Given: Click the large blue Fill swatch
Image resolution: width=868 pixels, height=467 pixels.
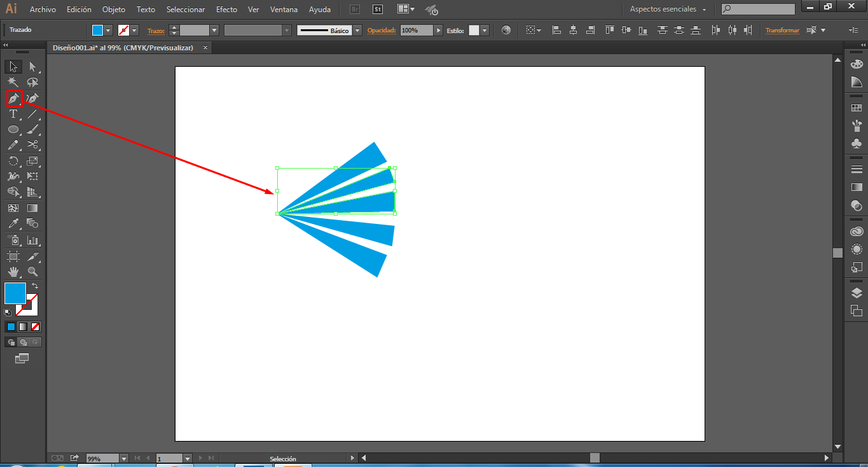Looking at the screenshot, I should click(x=15, y=293).
